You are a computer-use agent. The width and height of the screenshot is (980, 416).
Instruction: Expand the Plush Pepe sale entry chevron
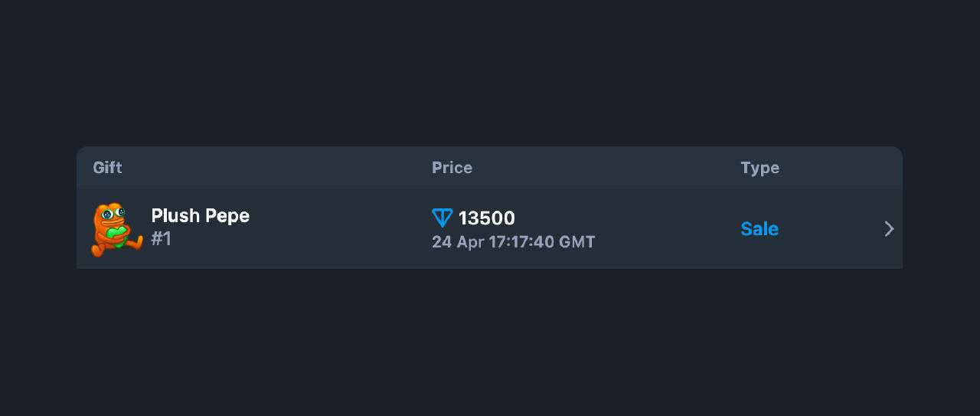pos(889,228)
